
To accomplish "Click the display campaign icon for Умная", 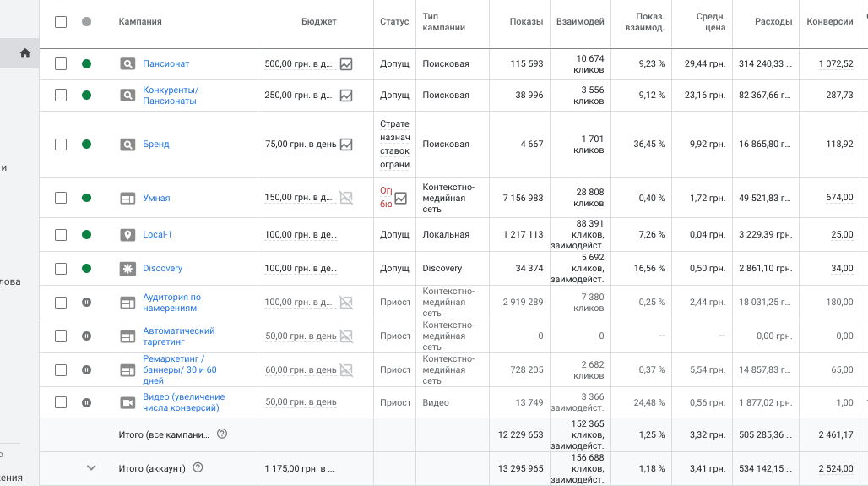I will coord(127,198).
